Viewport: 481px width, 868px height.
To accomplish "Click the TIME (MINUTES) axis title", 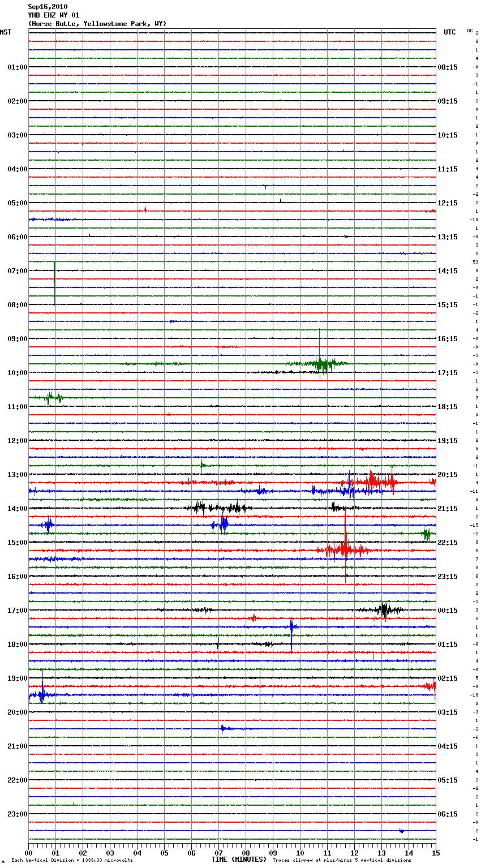I will pyautogui.click(x=239, y=860).
